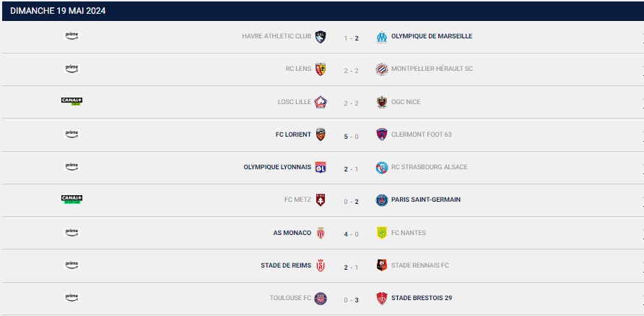
Task: Click the LOSC Lille club badge
Action: coord(321,102)
